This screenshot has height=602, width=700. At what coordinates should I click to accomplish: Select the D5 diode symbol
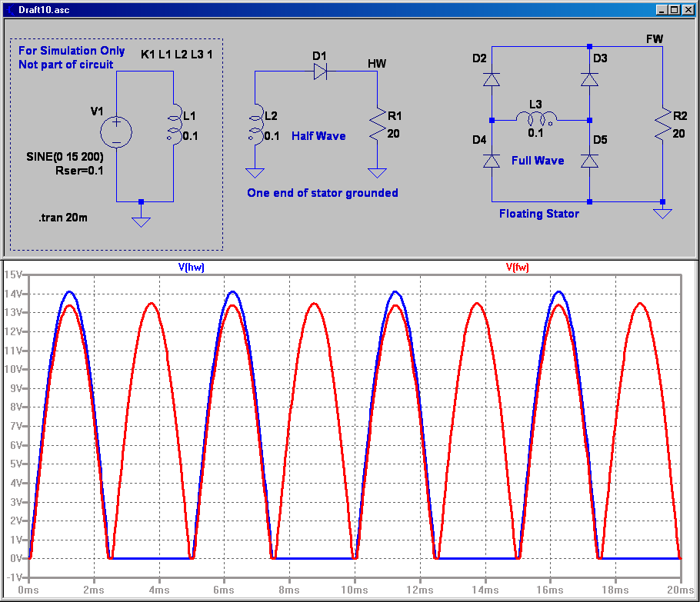[x=589, y=161]
